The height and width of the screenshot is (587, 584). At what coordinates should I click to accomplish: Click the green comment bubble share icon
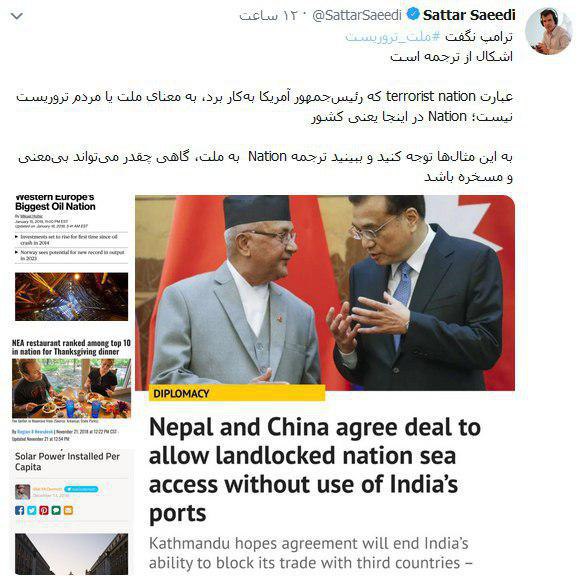(56, 510)
